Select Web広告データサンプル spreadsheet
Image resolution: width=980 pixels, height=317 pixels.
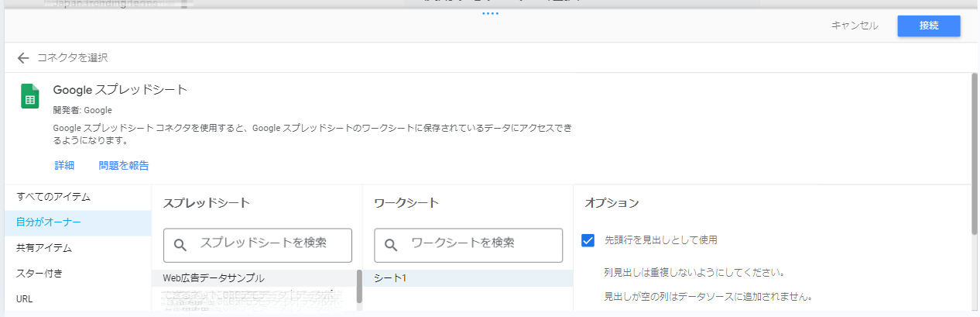click(x=213, y=277)
